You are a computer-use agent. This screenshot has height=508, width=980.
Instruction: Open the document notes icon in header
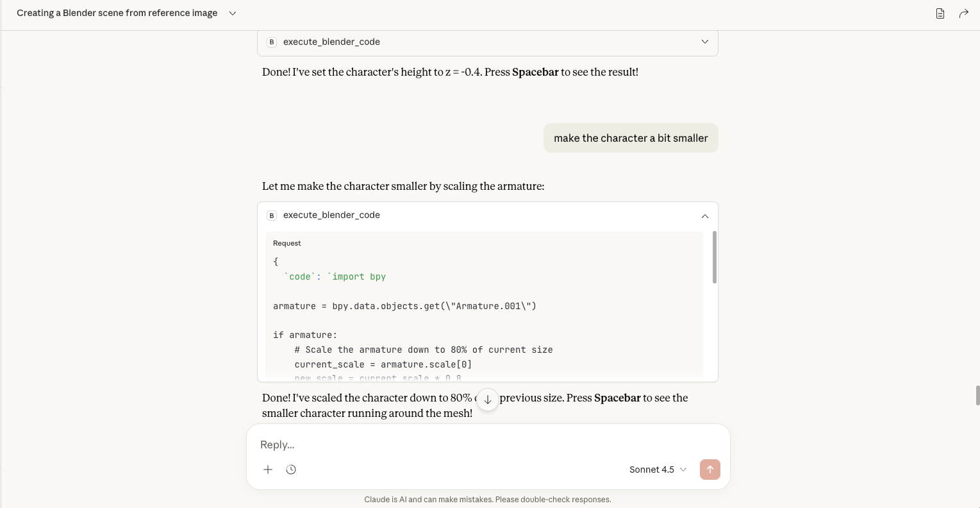(x=940, y=13)
